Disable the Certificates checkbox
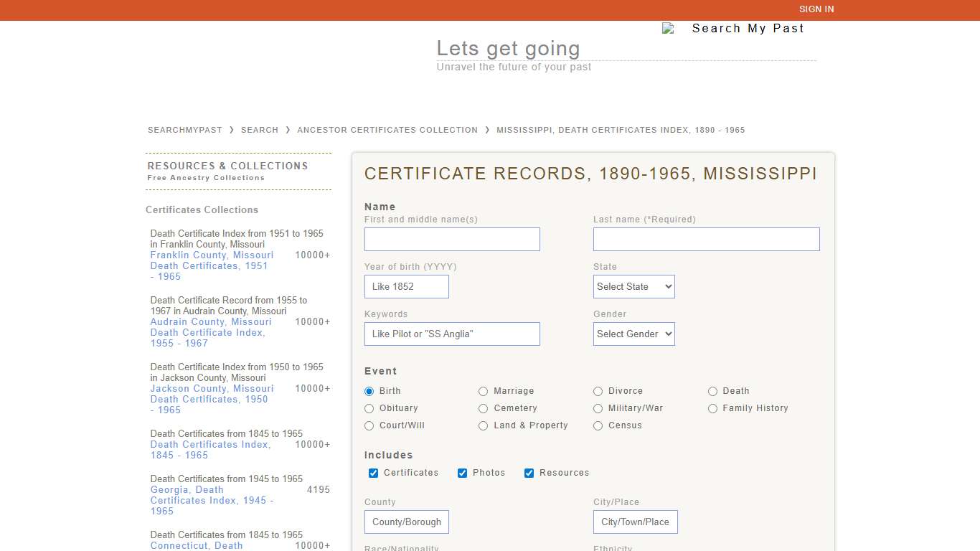Screen dimensions: 980x551 coord(373,473)
